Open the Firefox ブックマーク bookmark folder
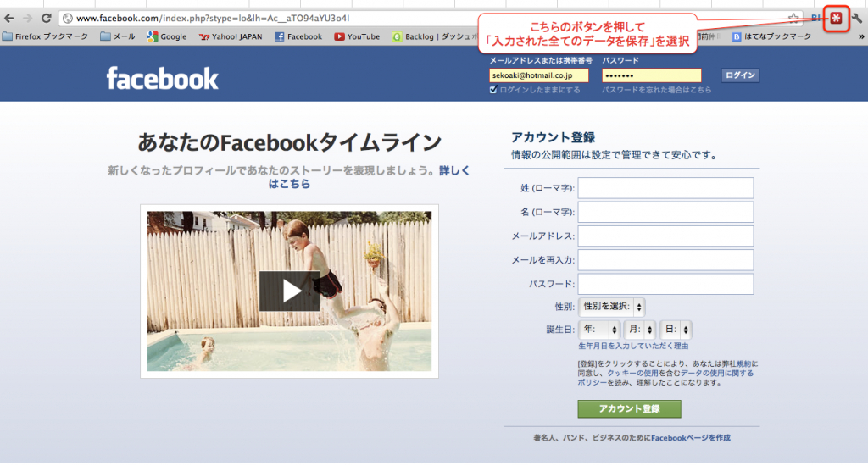 tap(46, 36)
